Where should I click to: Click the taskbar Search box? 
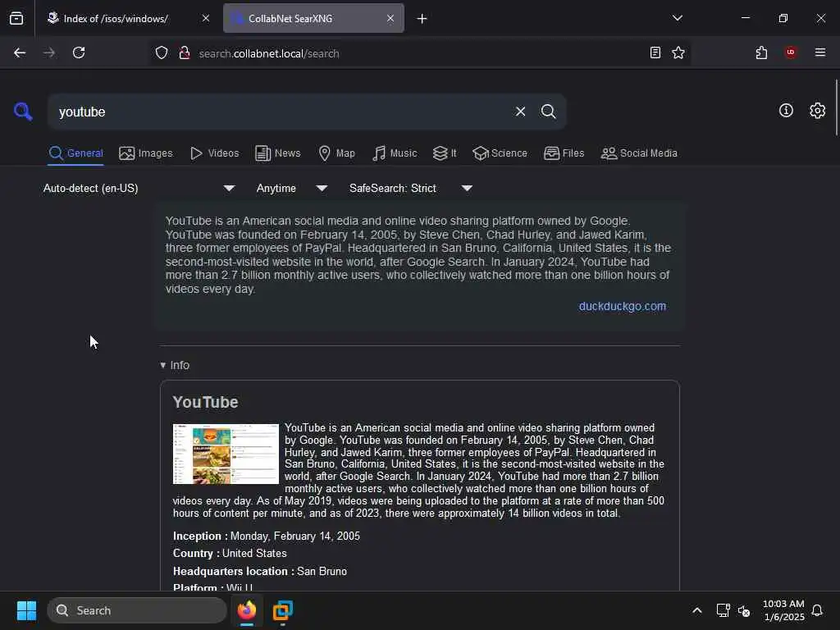coord(137,610)
